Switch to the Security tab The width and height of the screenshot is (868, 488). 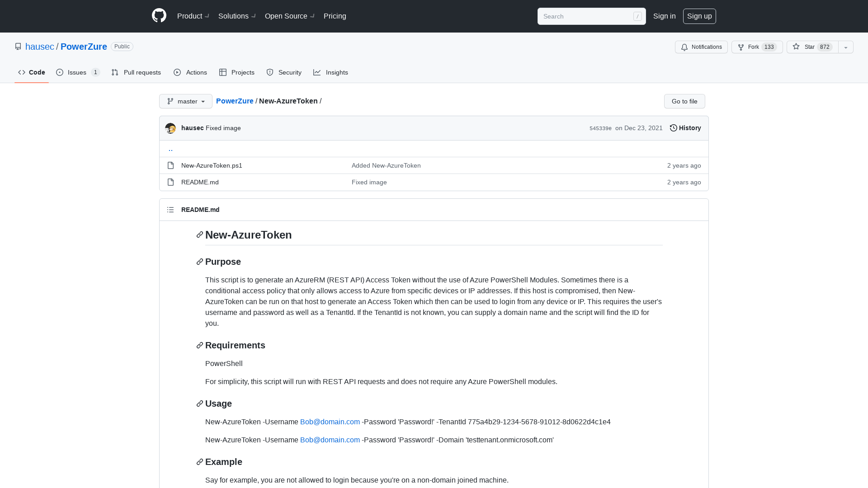click(x=284, y=72)
